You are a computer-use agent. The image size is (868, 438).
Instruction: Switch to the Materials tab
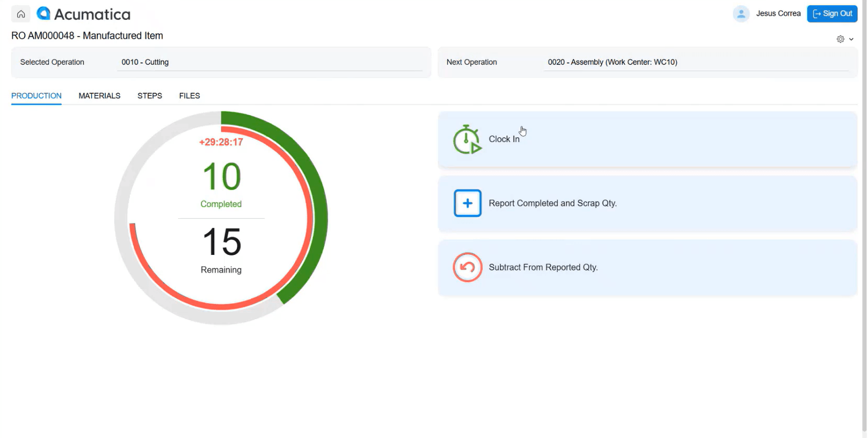pyautogui.click(x=99, y=96)
